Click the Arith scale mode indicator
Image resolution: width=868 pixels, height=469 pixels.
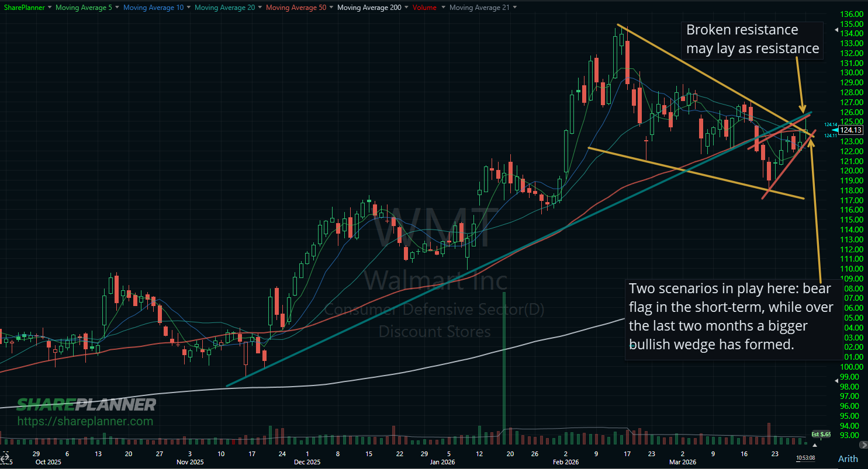pos(848,459)
